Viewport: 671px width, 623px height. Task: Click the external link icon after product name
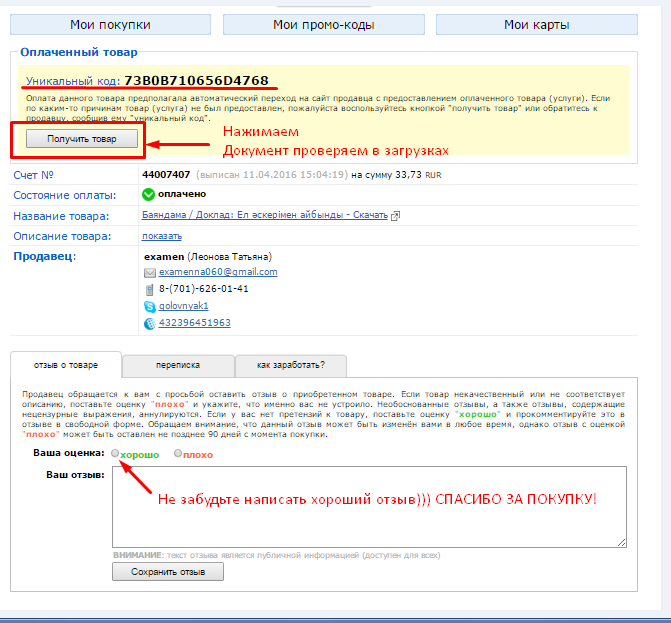396,215
